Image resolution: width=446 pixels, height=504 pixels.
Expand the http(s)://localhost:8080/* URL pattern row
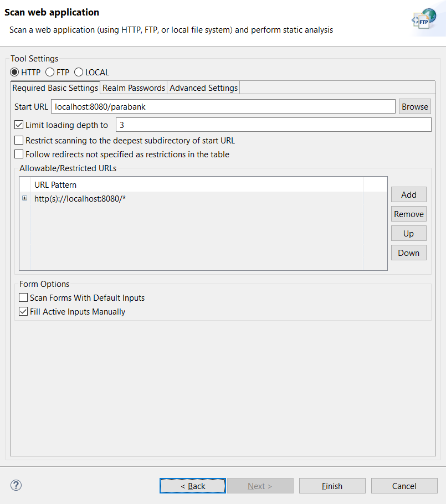[x=25, y=198]
